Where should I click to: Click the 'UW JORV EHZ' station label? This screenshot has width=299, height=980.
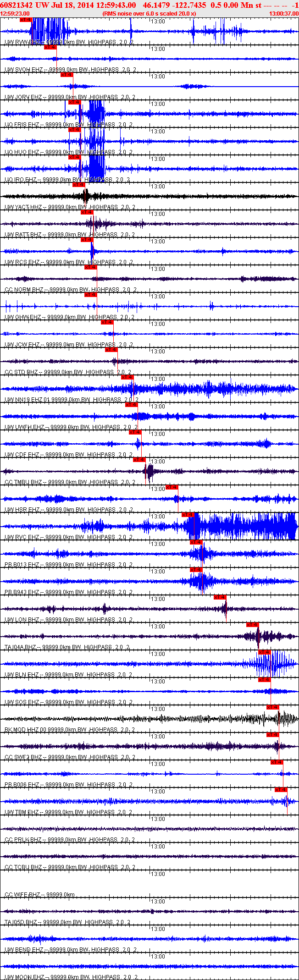[23, 97]
